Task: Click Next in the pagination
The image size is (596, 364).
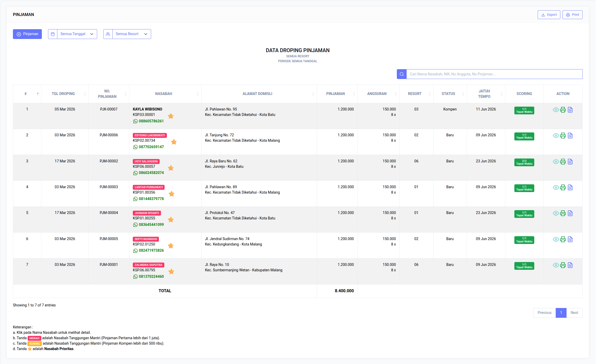Action: coord(574,313)
